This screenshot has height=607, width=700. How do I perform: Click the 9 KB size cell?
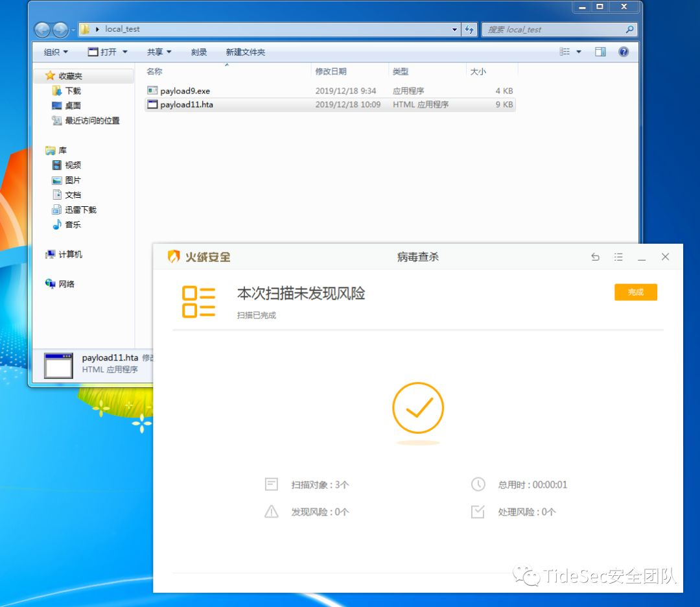pyautogui.click(x=504, y=104)
